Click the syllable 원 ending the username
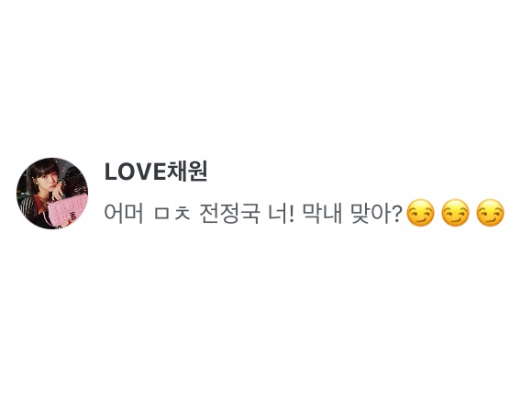The width and height of the screenshot is (532, 399). [197, 172]
